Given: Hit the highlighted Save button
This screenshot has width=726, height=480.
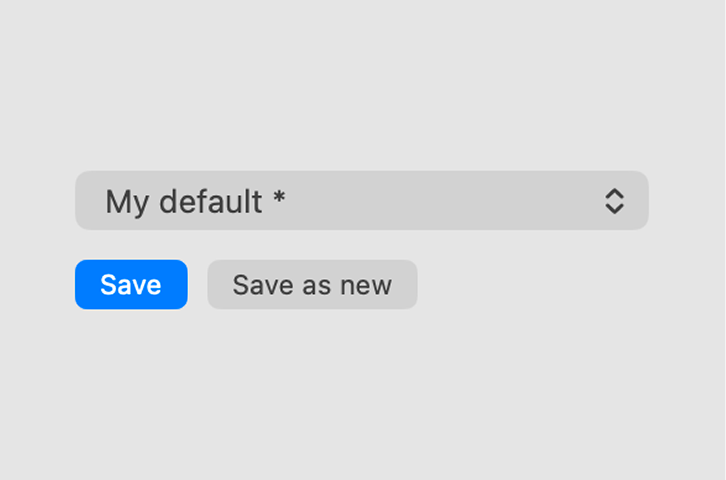Looking at the screenshot, I should click(x=131, y=285).
